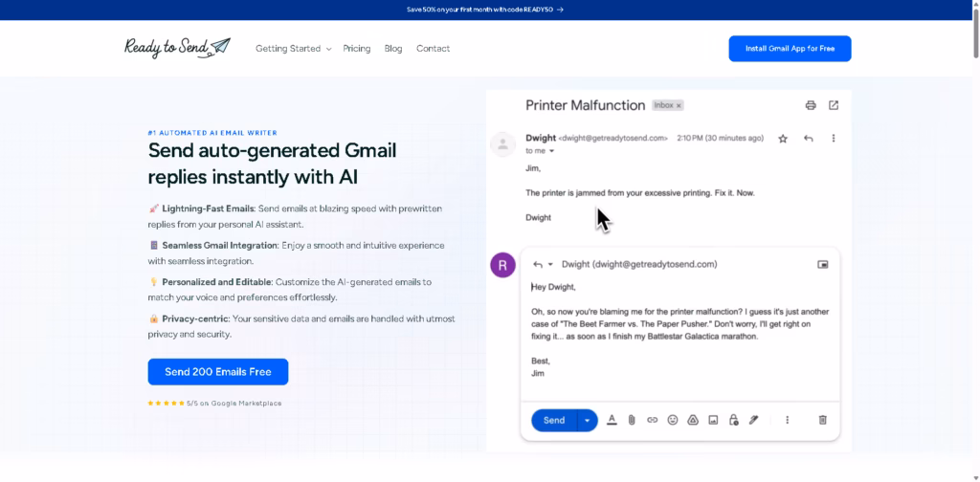The image size is (980, 482).
Task: Click the 'The printer is jammed' message line
Action: point(640,193)
